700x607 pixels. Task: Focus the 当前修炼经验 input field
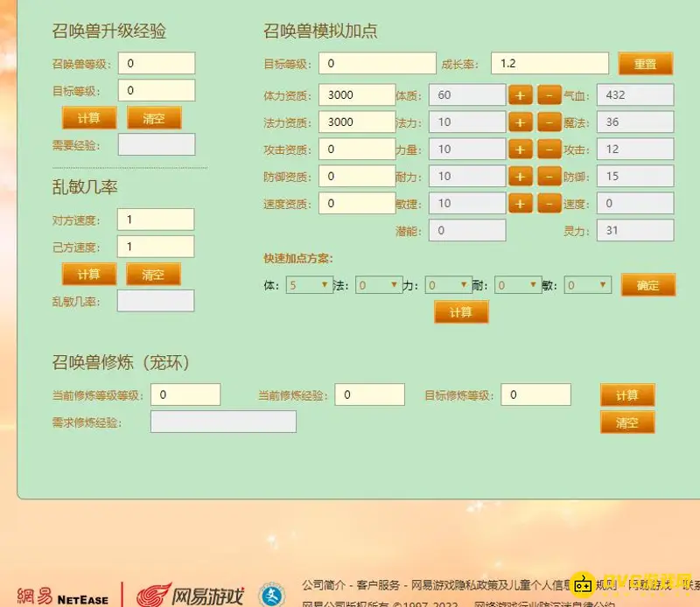click(369, 395)
